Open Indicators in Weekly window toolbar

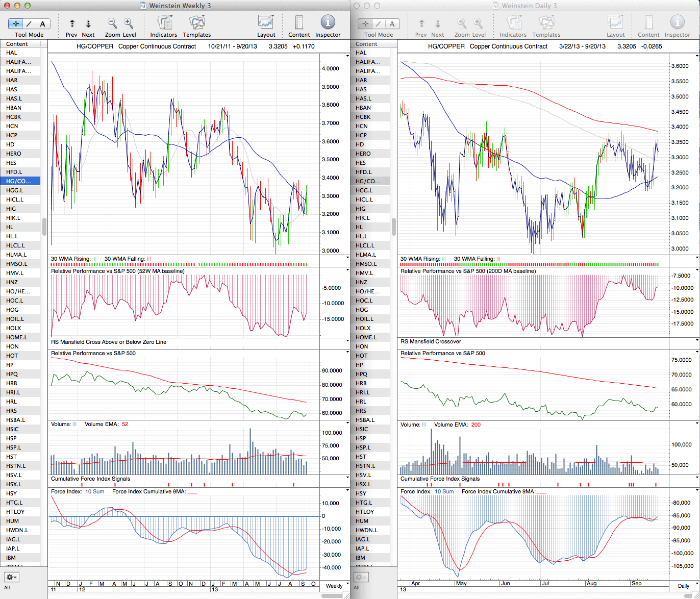pos(164,23)
